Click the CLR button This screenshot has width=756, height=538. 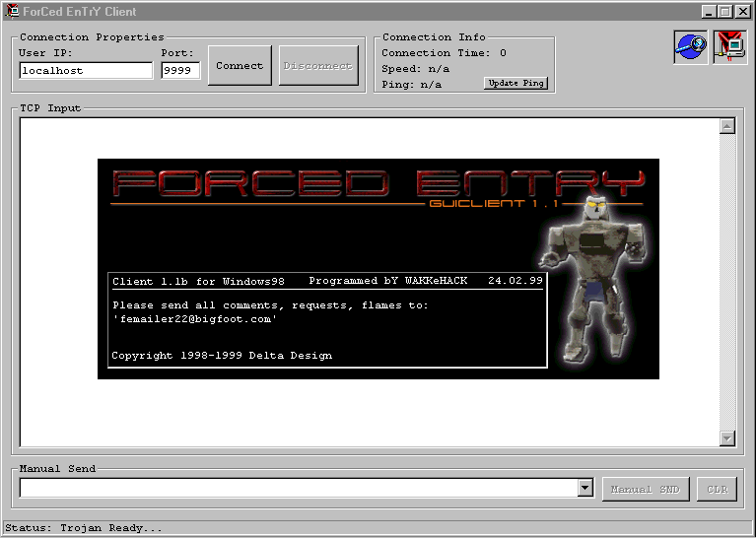click(x=717, y=489)
